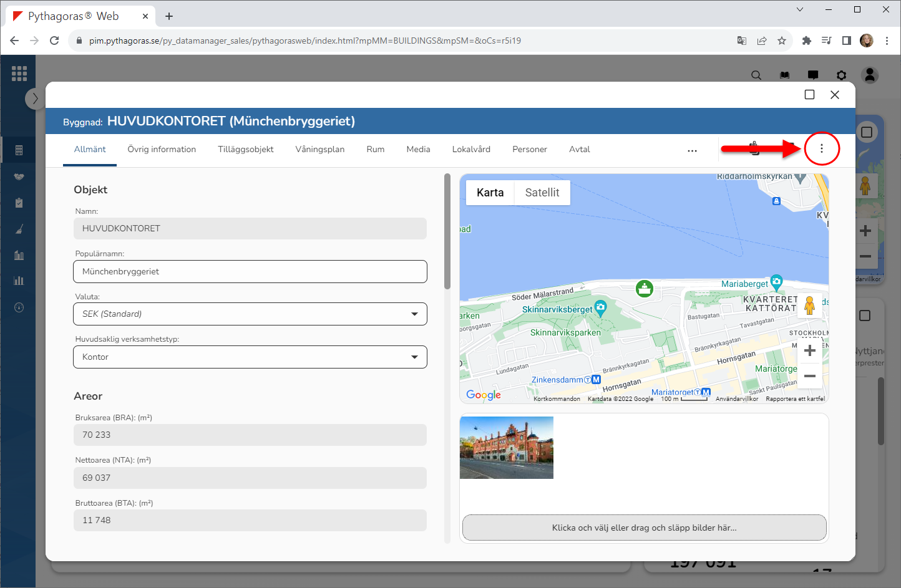The image size is (901, 588).
Task: Show more tabs via horizontal ellipsis
Action: [x=692, y=150]
